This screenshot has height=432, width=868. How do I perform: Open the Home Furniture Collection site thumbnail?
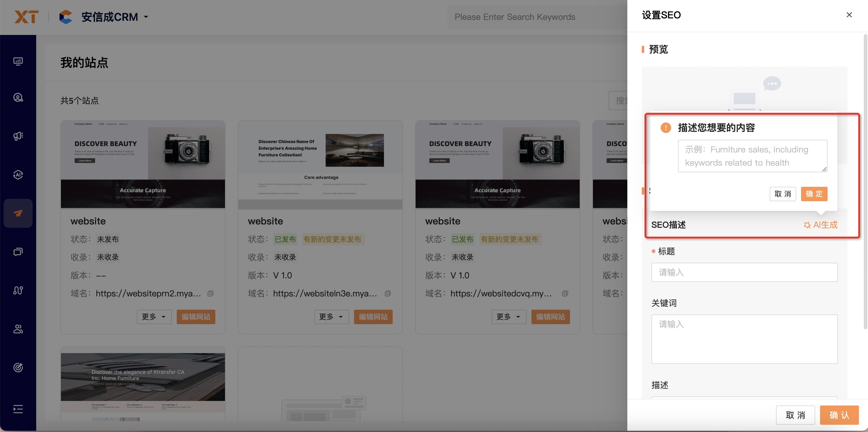coord(320,164)
